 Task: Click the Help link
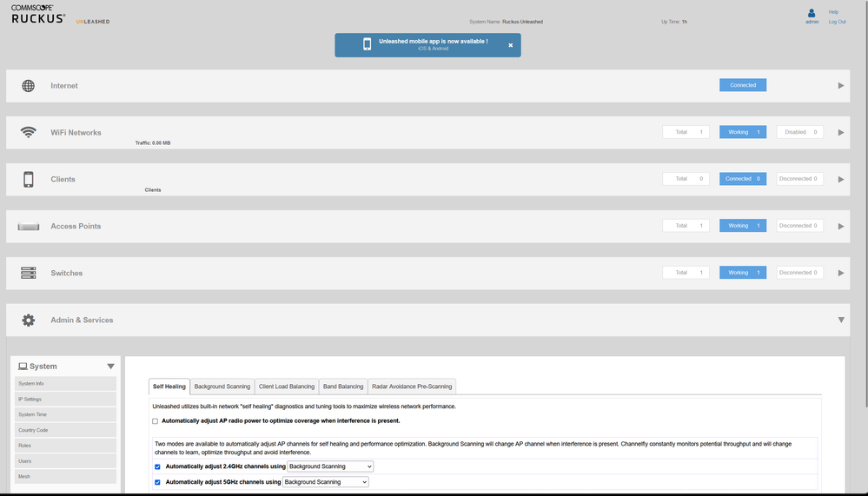pyautogui.click(x=833, y=12)
